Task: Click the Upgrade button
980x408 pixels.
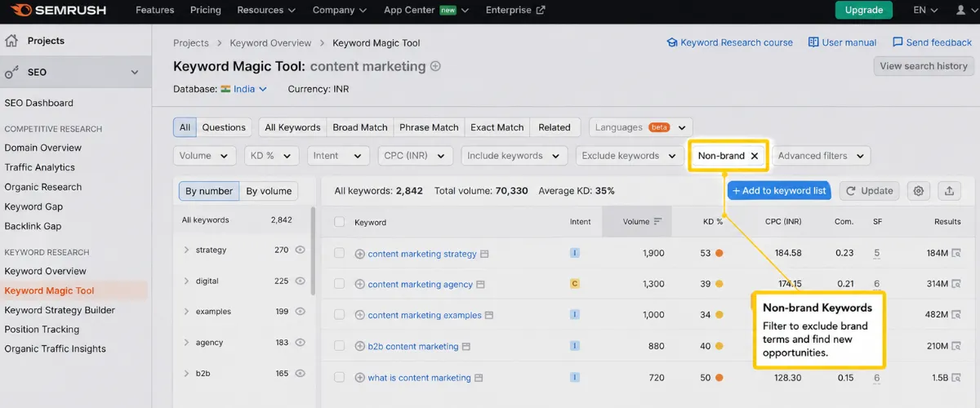Action: click(x=864, y=10)
